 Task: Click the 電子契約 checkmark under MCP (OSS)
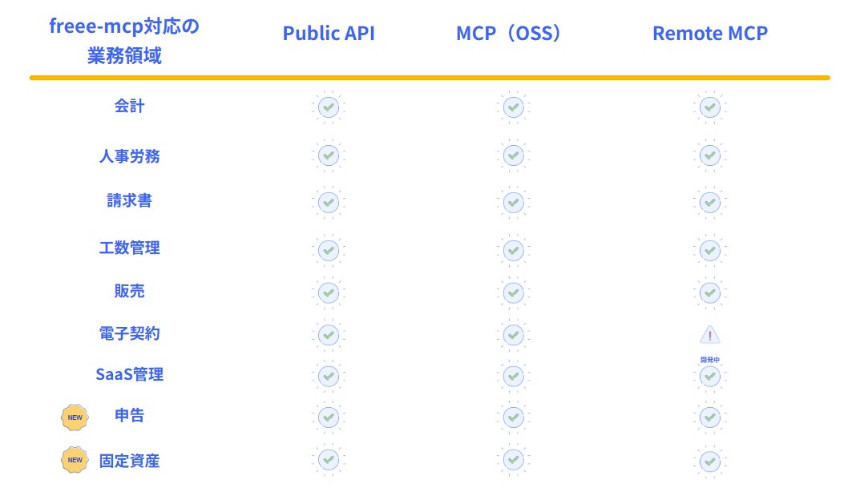pyautogui.click(x=513, y=335)
